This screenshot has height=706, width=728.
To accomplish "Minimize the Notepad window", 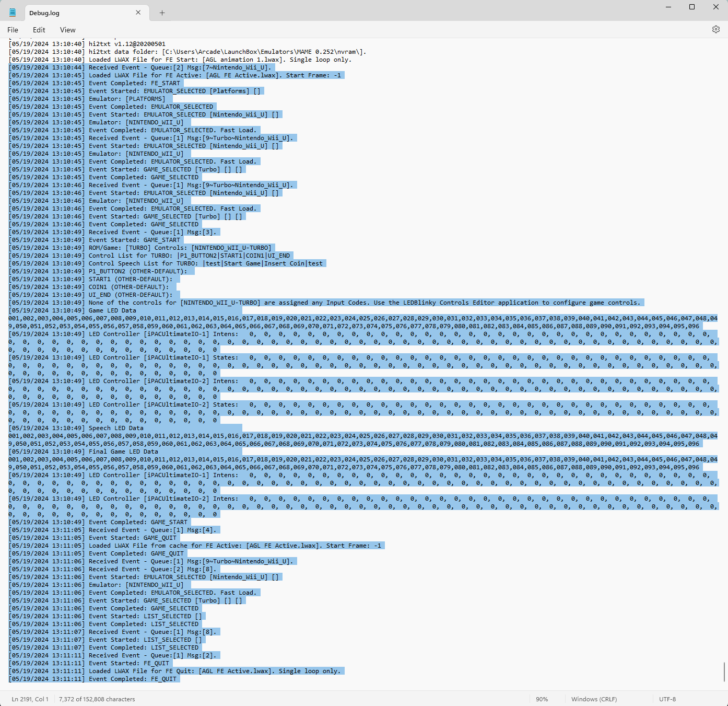I will coord(668,7).
